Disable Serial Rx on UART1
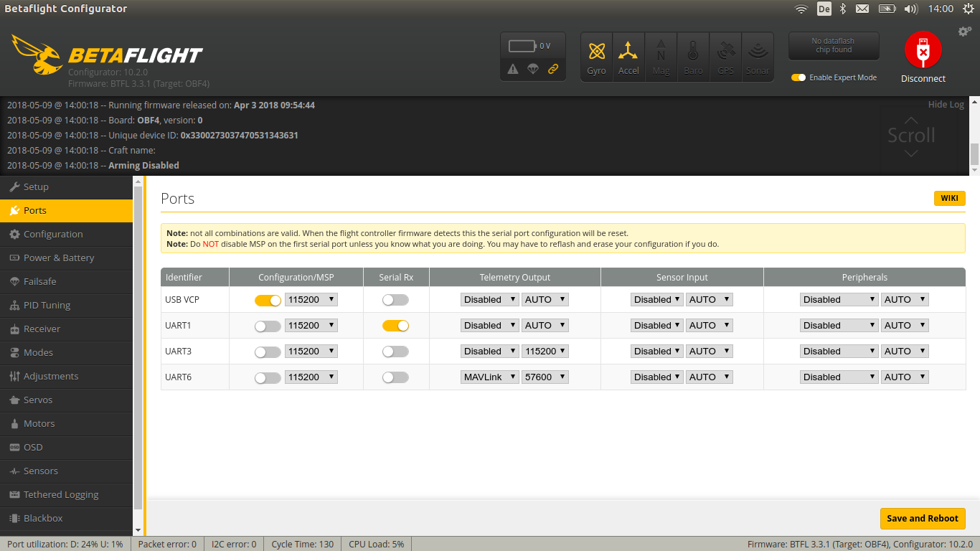980x551 pixels. click(395, 325)
